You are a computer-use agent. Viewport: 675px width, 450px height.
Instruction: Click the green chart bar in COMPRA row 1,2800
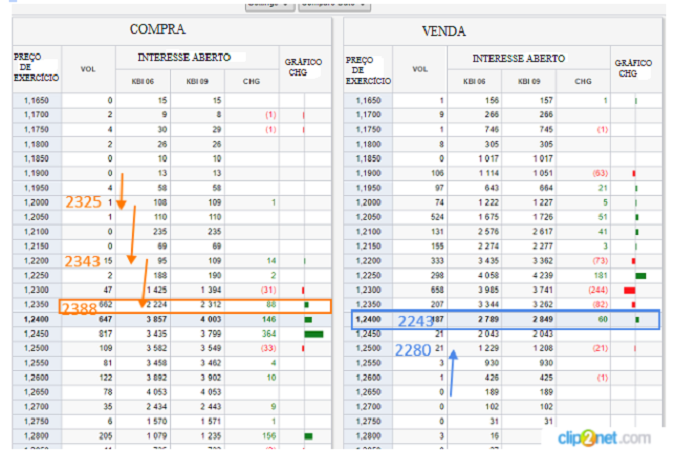coord(308,436)
